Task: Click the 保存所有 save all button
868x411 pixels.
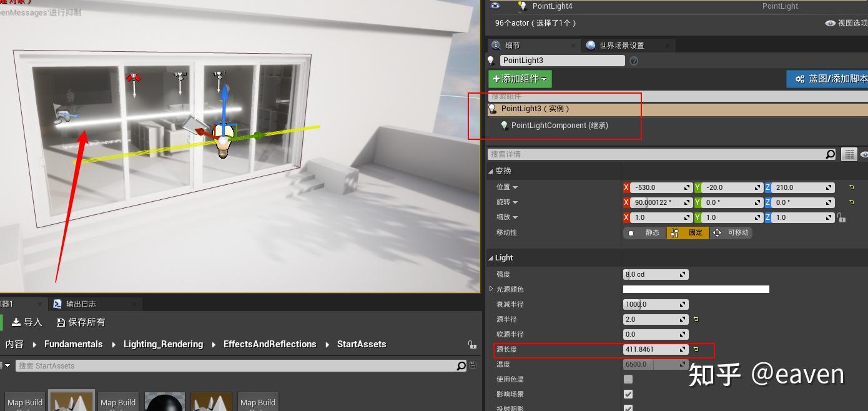Action: (81, 322)
